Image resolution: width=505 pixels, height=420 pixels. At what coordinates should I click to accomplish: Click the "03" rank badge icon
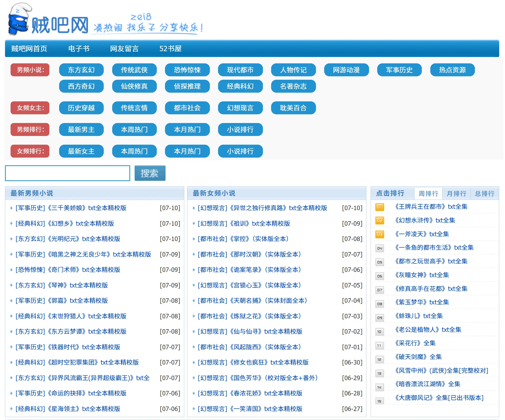point(379,235)
